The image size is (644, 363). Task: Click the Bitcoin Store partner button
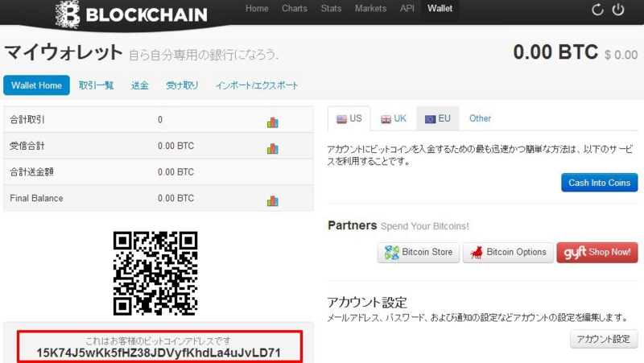tap(419, 252)
